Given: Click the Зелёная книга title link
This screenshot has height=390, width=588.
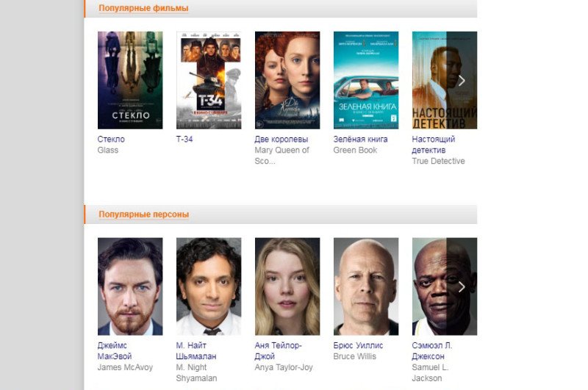Looking at the screenshot, I should click(360, 139).
